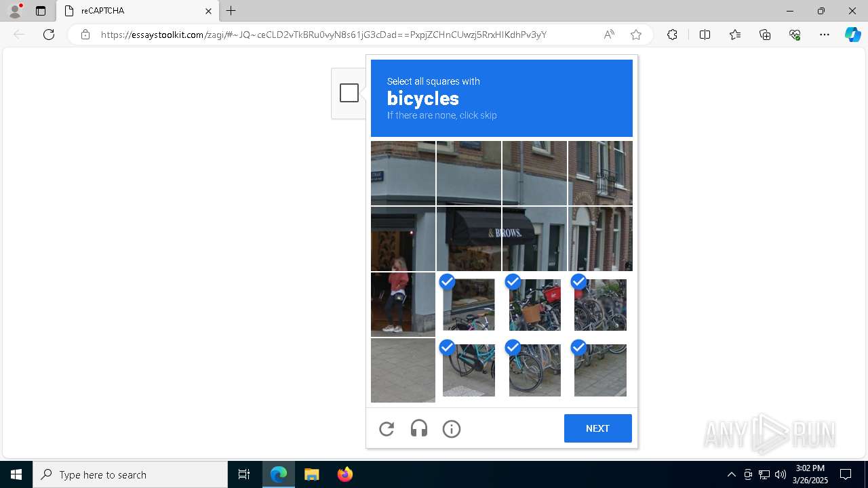Deselect tile with teal bicycle frame
Viewport: 868px width, 488px height.
(x=469, y=370)
